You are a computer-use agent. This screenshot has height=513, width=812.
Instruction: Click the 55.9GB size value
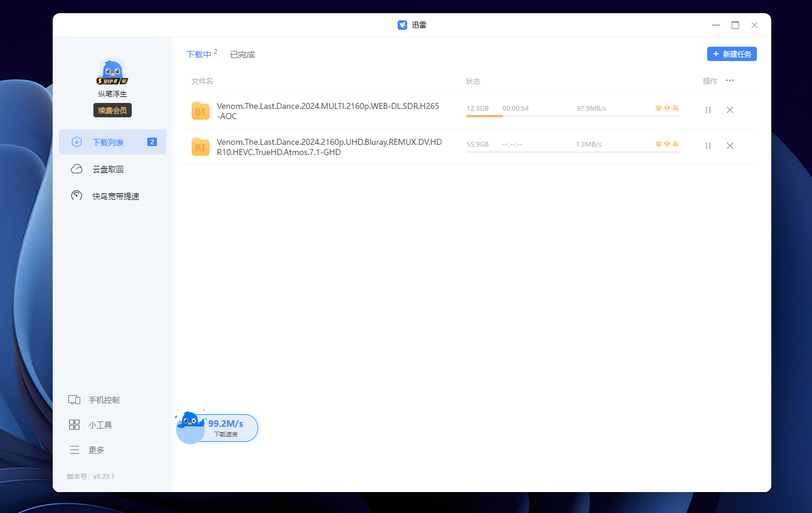pos(478,144)
